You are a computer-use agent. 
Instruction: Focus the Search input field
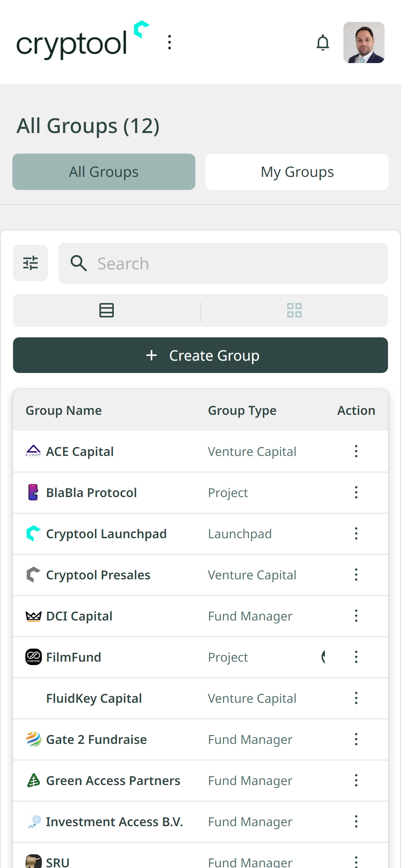pos(223,263)
